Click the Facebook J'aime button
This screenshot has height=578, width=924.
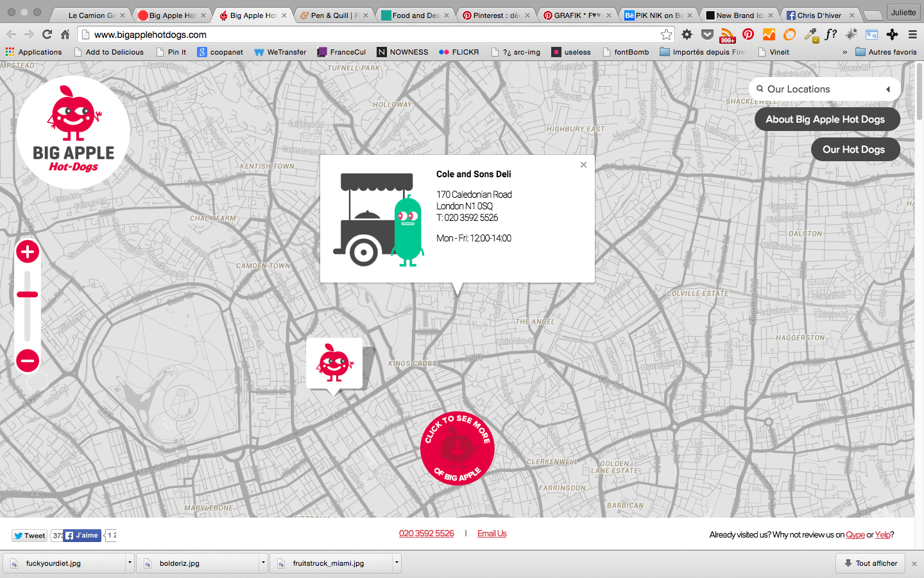click(x=82, y=535)
